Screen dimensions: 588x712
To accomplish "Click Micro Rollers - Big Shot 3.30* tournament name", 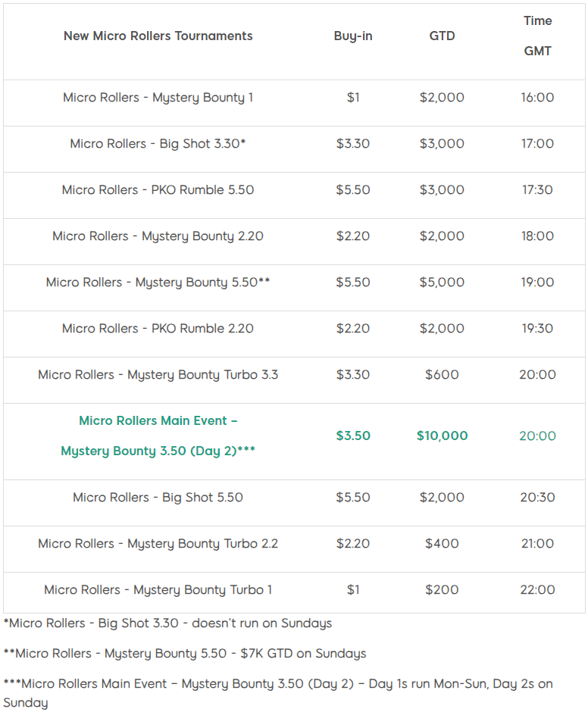I will pyautogui.click(x=158, y=143).
